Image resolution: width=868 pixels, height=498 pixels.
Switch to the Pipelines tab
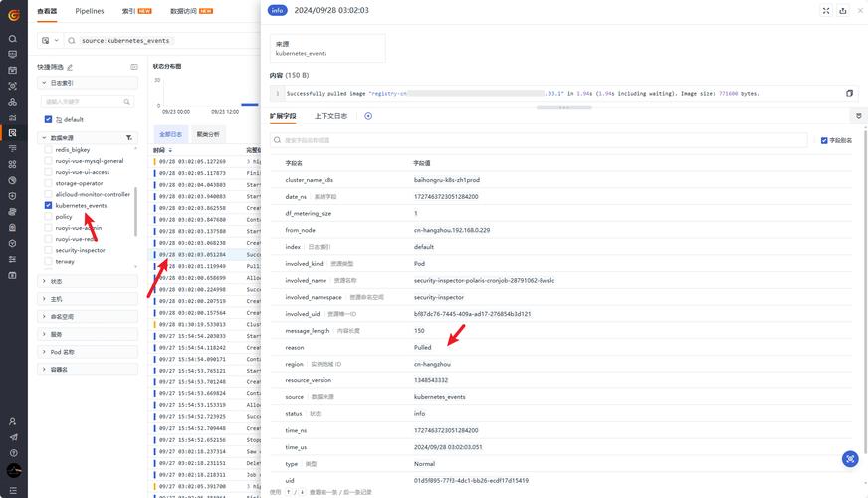(x=90, y=11)
